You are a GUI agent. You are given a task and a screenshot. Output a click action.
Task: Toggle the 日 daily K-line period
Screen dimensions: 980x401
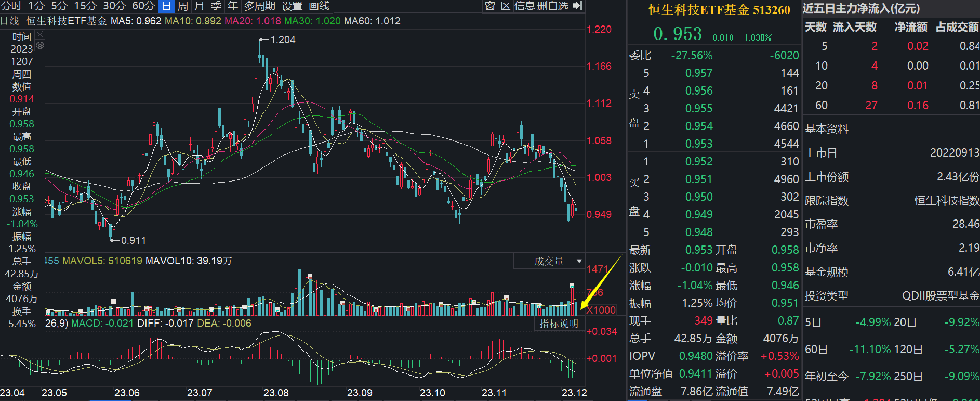pyautogui.click(x=166, y=6)
